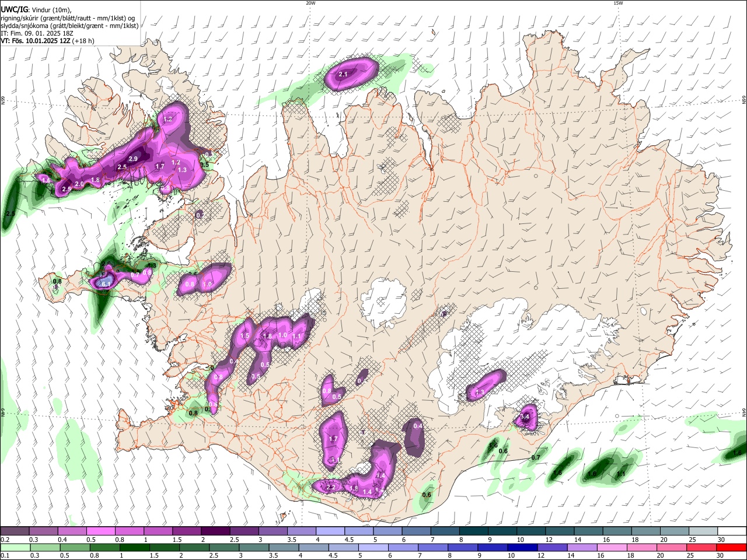
Task: Click the '20W' longitude label at the top edge
Action: click(310, 3)
